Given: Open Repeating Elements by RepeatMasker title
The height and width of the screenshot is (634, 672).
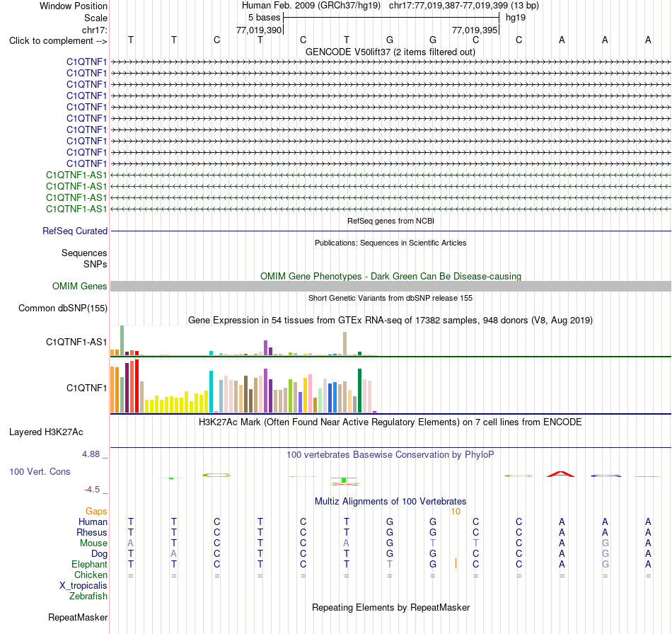Looking at the screenshot, I should pyautogui.click(x=390, y=608).
